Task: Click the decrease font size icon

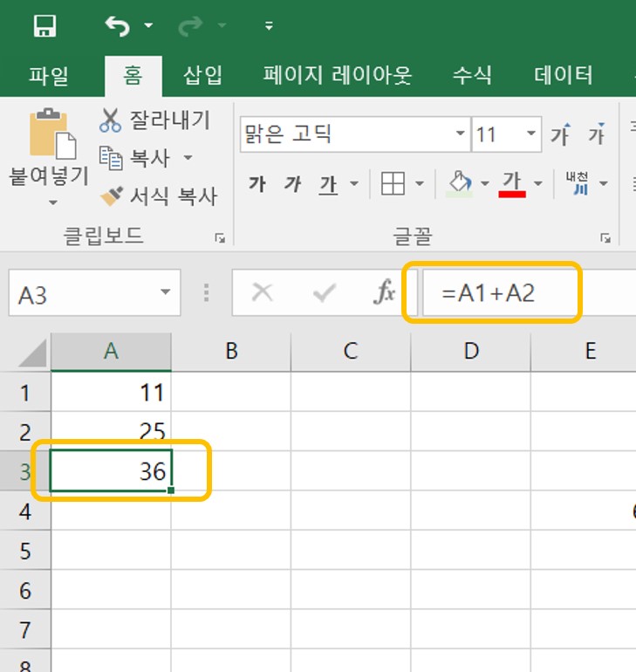Action: [596, 134]
